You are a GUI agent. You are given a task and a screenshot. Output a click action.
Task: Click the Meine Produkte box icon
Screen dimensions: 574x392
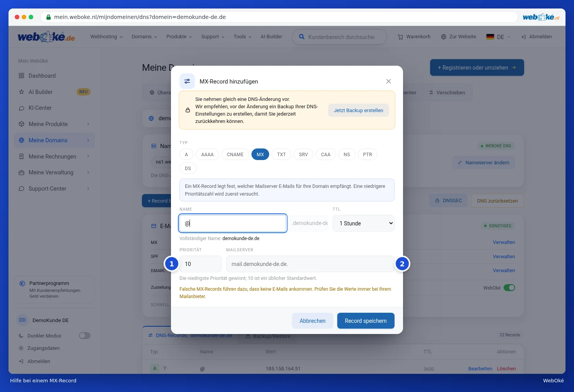(x=21, y=124)
